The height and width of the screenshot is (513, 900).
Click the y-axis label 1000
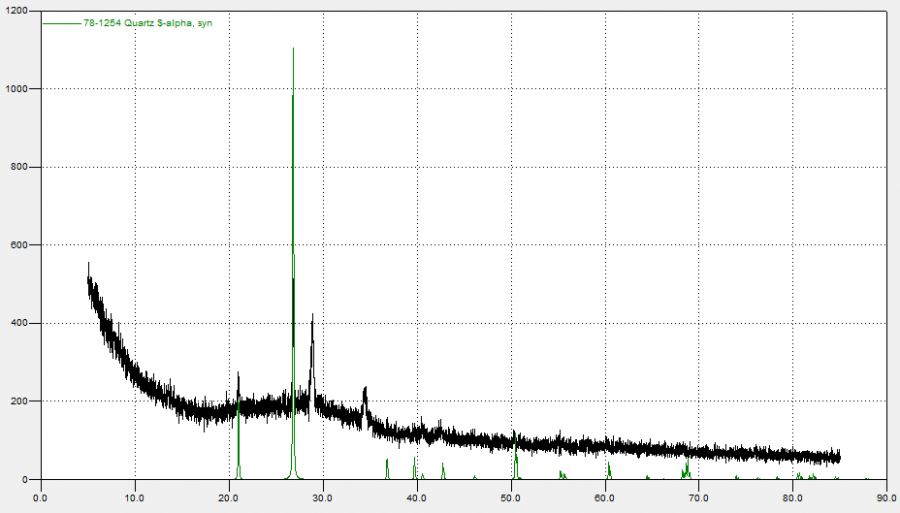(16, 89)
